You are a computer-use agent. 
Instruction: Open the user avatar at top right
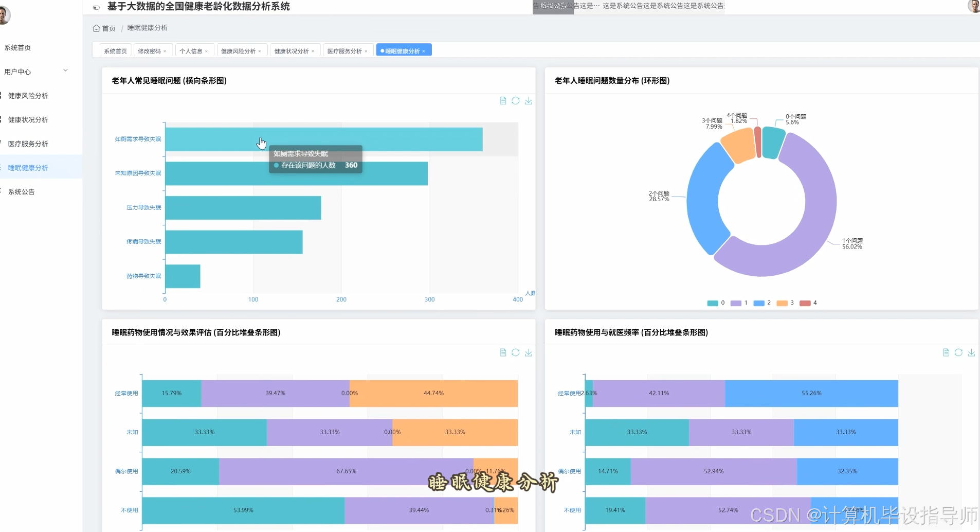(974, 7)
